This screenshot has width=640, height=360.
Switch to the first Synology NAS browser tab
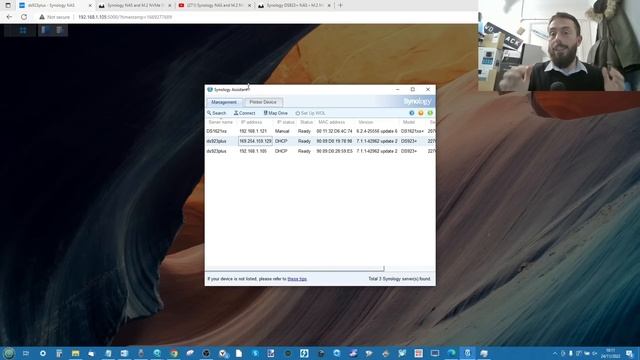tap(55, 5)
